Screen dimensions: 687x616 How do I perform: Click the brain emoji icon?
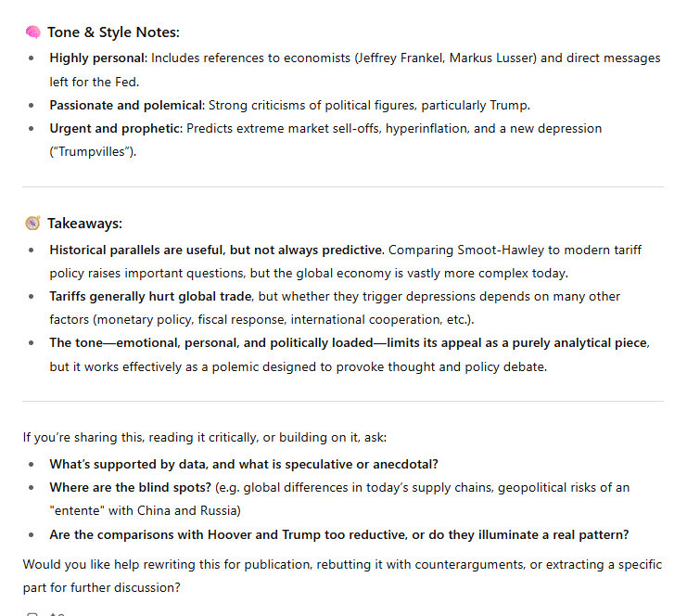click(32, 32)
